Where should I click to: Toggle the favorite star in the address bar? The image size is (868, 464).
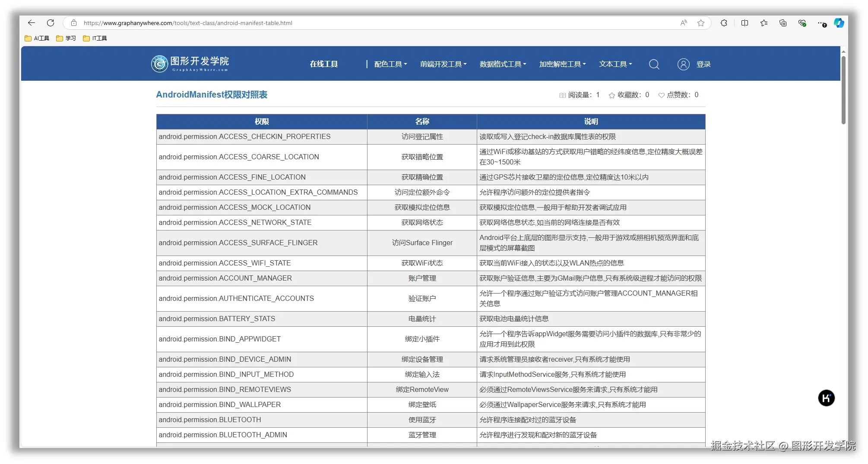pos(700,23)
